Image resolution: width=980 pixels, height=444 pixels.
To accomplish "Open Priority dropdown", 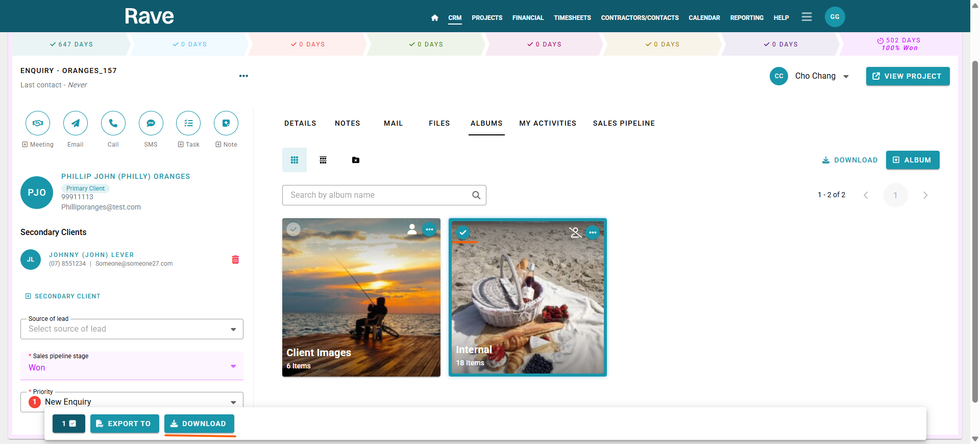I will coord(132,402).
